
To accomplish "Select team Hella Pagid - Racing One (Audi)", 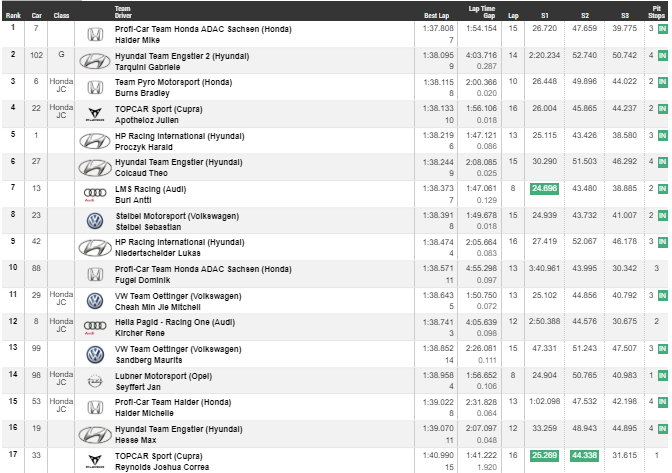I will (174, 322).
